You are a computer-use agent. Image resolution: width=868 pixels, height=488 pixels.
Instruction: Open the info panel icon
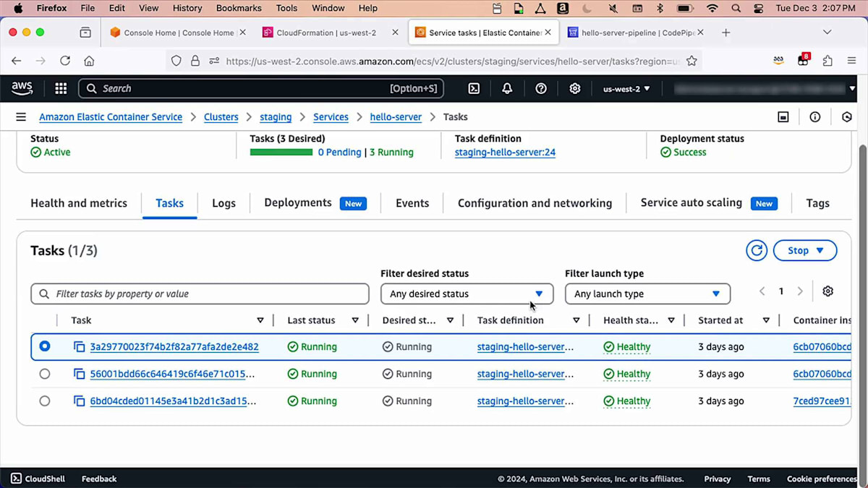point(815,117)
